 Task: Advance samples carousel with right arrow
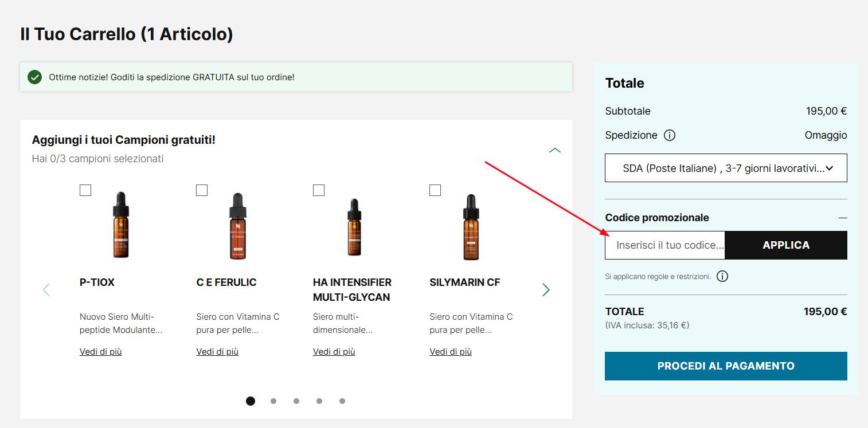546,290
